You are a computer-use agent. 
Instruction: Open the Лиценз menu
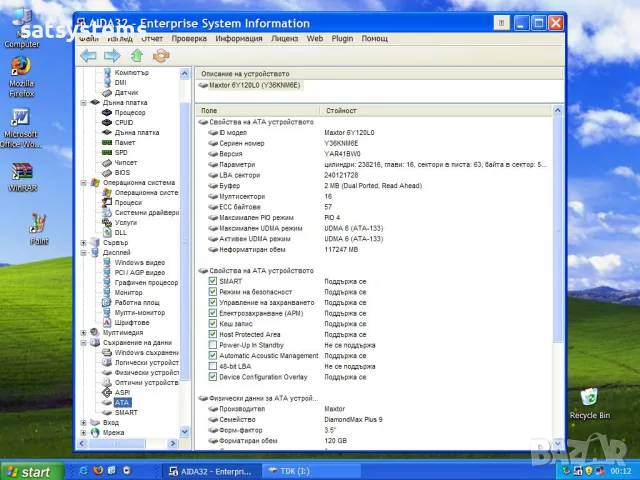[284, 38]
